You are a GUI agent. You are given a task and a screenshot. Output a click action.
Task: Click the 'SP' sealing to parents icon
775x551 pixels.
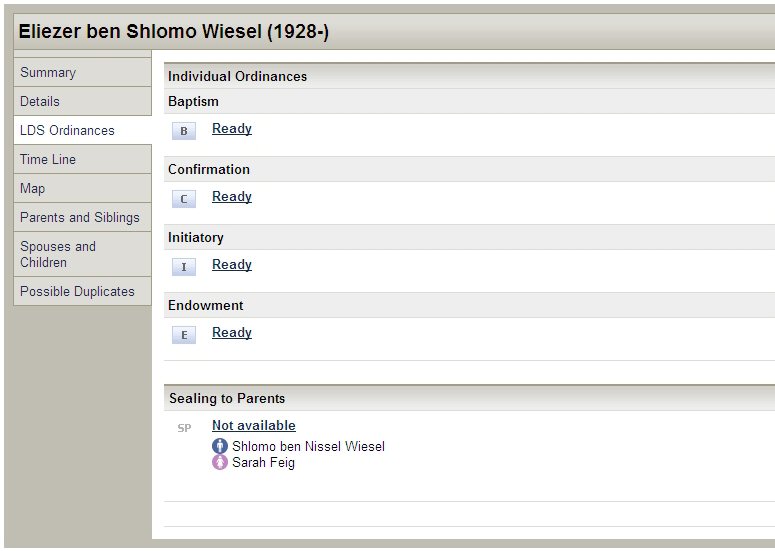click(x=184, y=428)
